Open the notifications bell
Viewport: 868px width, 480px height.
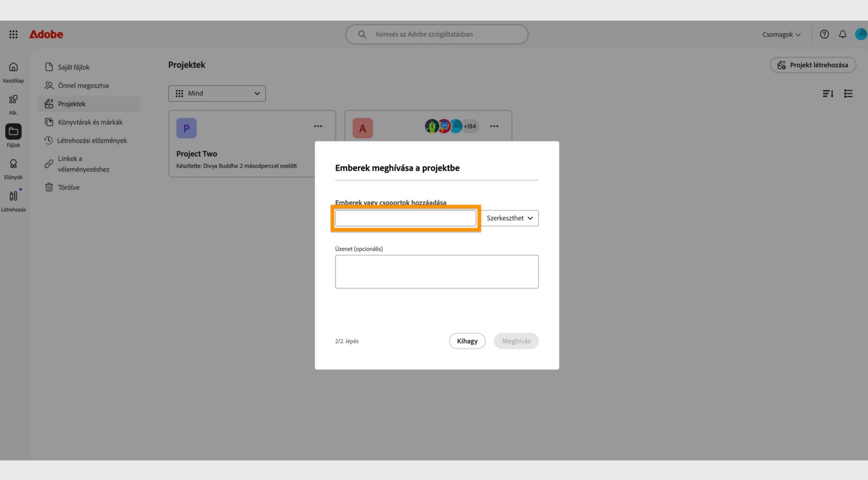pos(843,34)
